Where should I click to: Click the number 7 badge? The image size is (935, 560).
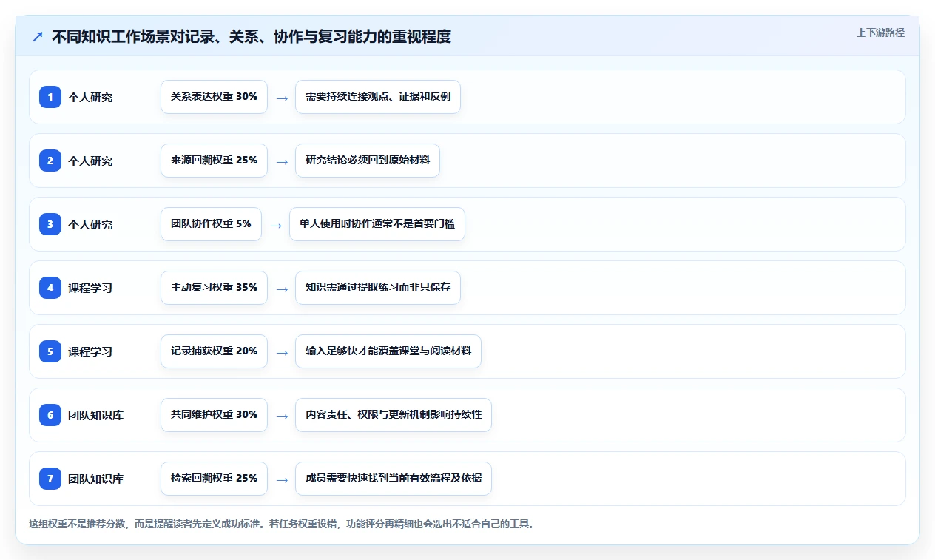click(50, 479)
